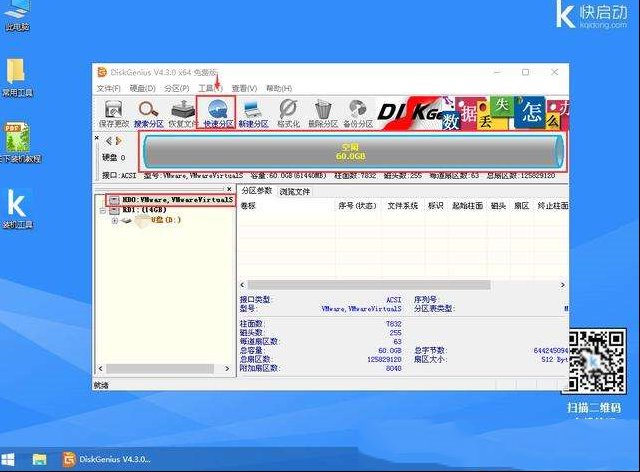
Task: Open 装机工具 k icon on desktop
Action: pyautogui.click(x=17, y=208)
